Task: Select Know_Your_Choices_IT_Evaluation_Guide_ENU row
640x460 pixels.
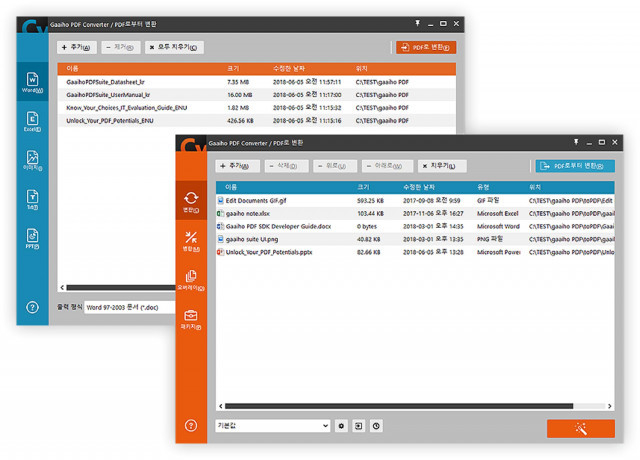Action: click(257, 108)
